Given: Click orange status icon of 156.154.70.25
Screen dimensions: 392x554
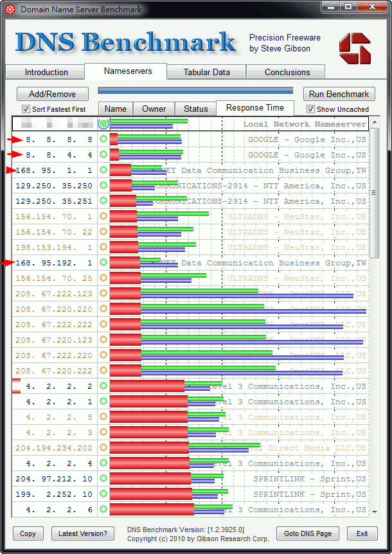Looking at the screenshot, I should [x=103, y=278].
